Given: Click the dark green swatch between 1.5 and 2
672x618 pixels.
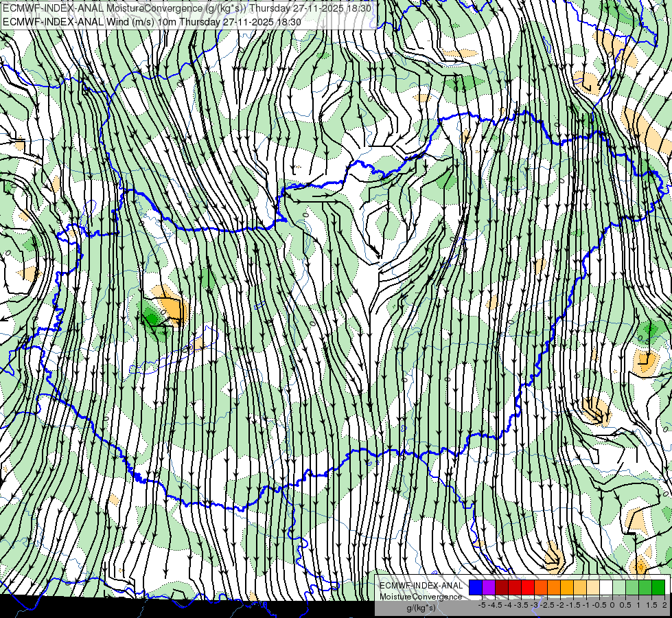Looking at the screenshot, I should [658, 587].
